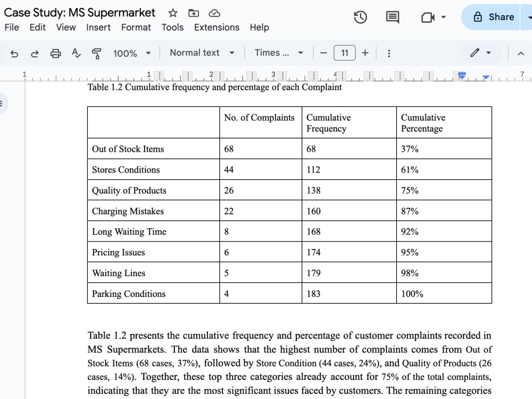The height and width of the screenshot is (399, 532).
Task: Show document outline sidebar button
Action: 2,104
